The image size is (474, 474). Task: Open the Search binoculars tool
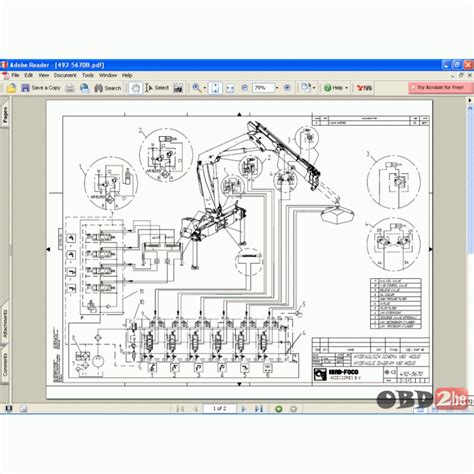[108, 88]
